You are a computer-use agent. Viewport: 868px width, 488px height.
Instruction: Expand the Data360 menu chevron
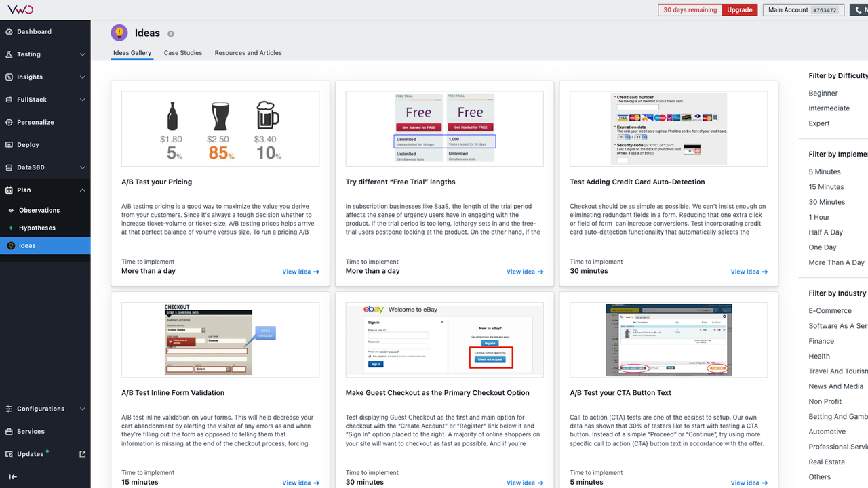click(83, 167)
